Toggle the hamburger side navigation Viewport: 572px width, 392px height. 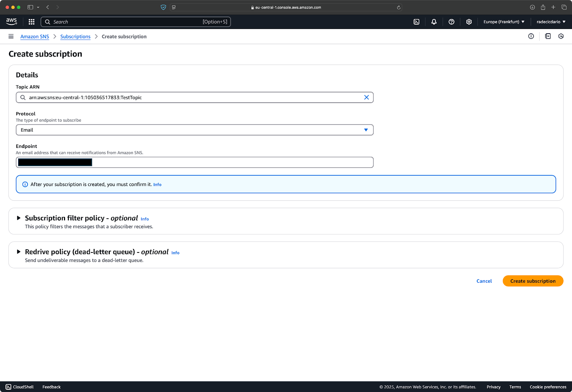pyautogui.click(x=11, y=36)
